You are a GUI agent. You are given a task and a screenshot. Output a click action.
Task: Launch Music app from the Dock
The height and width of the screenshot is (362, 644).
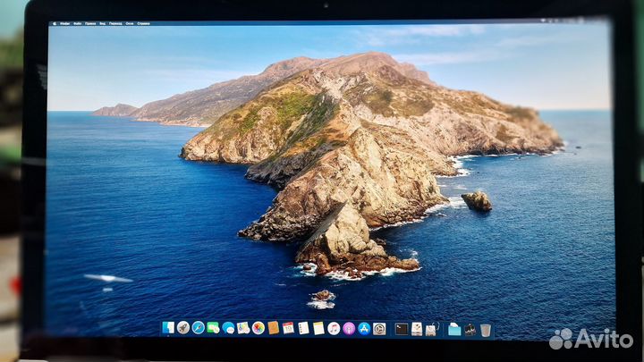(334, 328)
